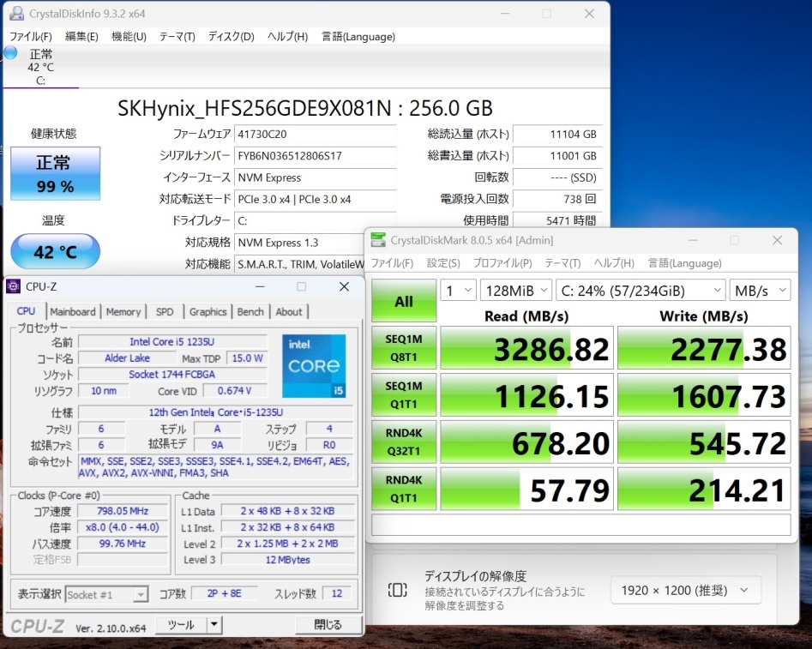Click the 閉じる button in CPU-Z
Screen dimensions: 812x649
pyautogui.click(x=328, y=625)
